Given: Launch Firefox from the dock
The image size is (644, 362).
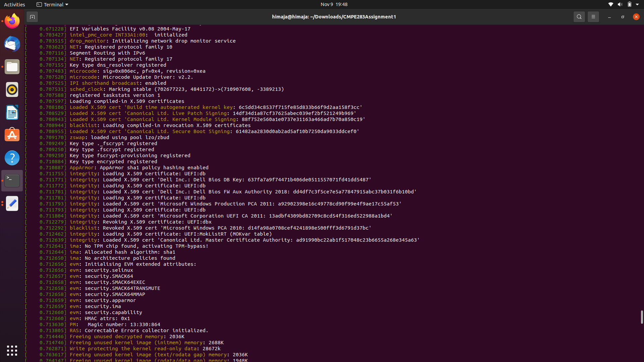Looking at the screenshot, I should click(x=12, y=21).
